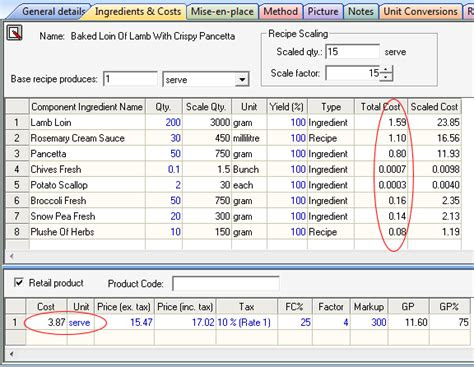Toggle the Retail product checkbox
474x367 pixels.
pyautogui.click(x=19, y=283)
